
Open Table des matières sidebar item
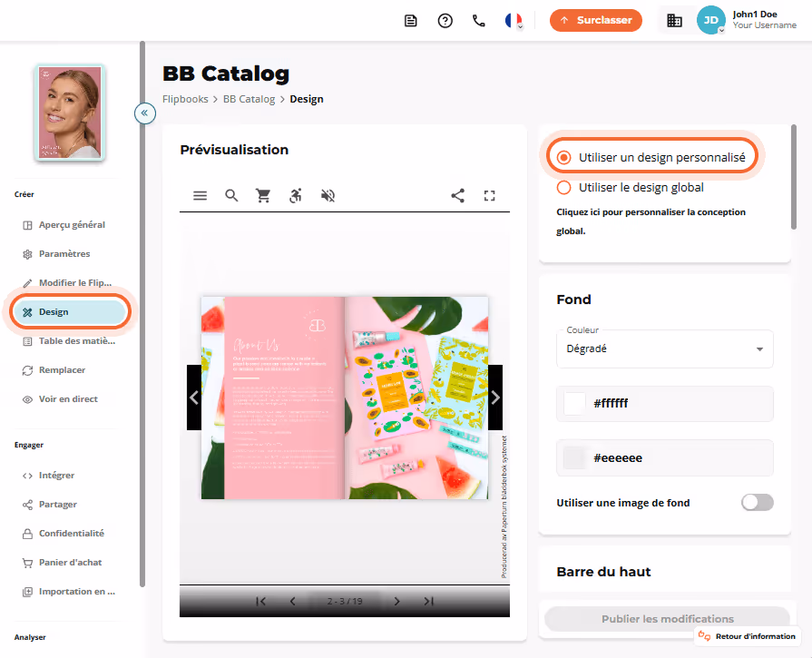coord(70,341)
